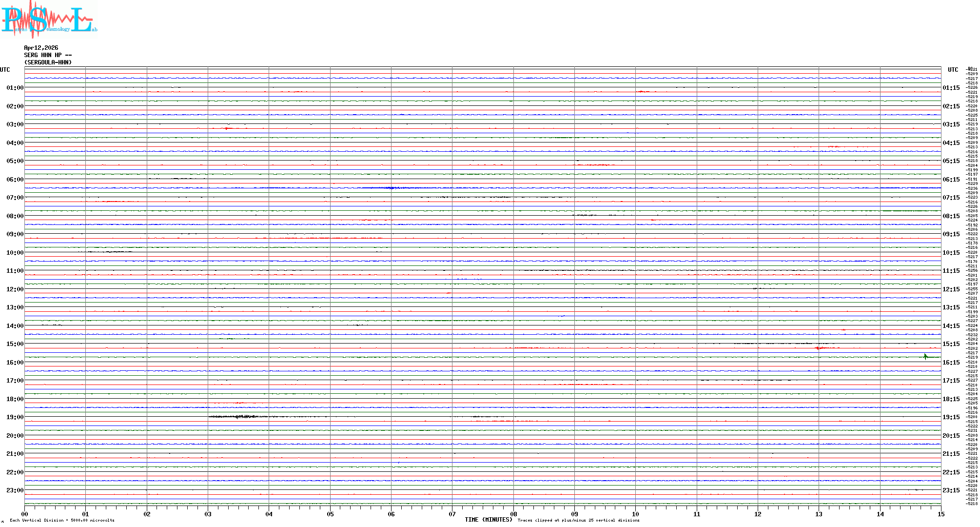Click the PSL Seismology Lab logo

[x=49, y=19]
